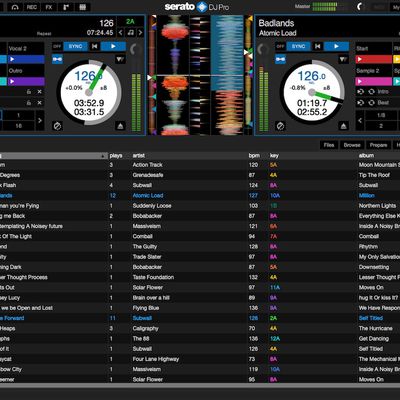Toggle censor/slip icon on left deck

57,126
